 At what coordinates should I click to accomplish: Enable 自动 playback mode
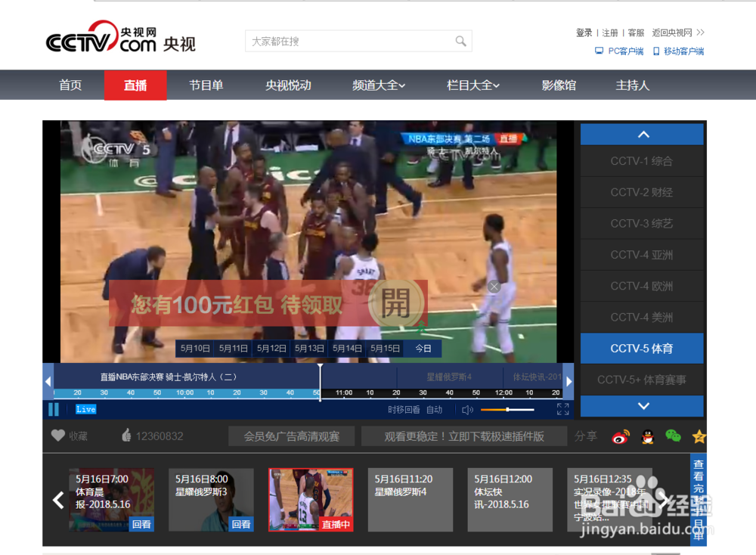point(434,408)
